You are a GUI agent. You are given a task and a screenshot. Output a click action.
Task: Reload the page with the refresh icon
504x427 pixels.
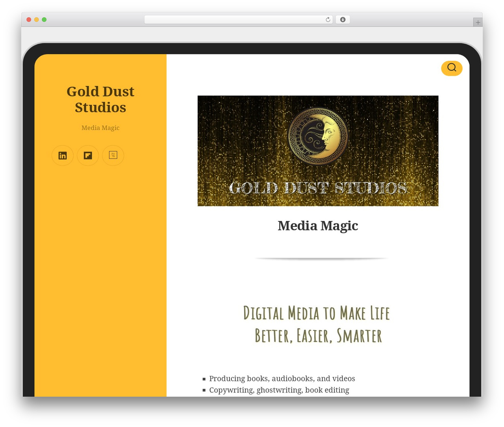[328, 20]
